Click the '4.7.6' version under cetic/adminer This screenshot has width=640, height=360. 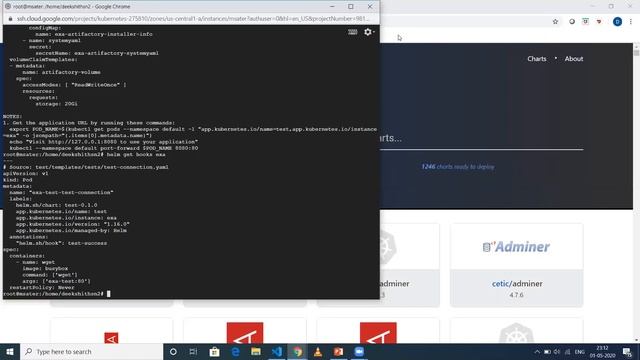(516, 295)
